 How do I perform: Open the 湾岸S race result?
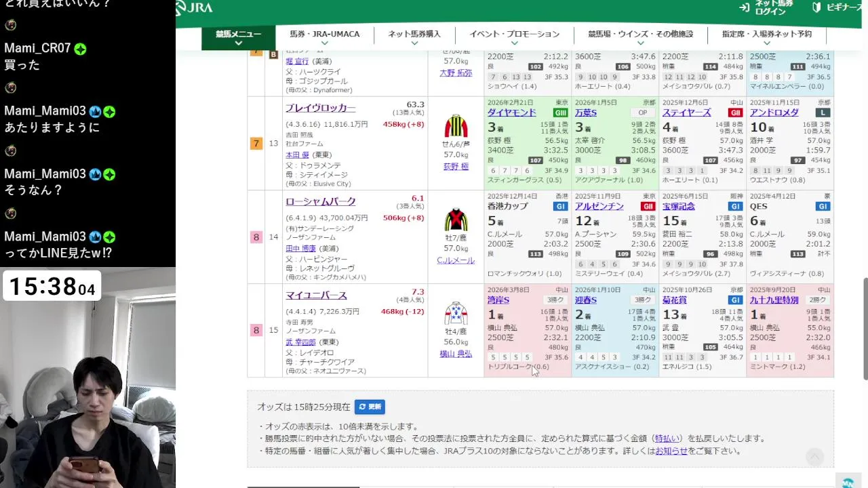click(498, 300)
